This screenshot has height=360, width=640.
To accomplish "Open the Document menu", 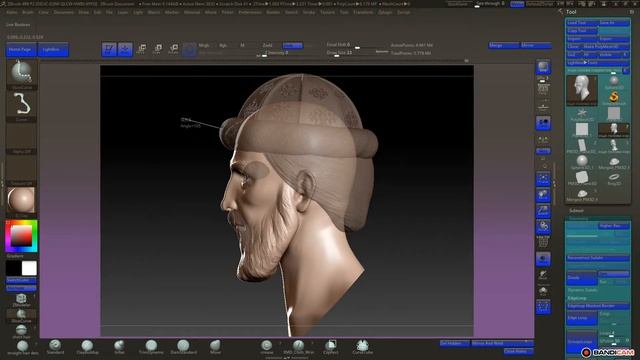I will point(64,12).
